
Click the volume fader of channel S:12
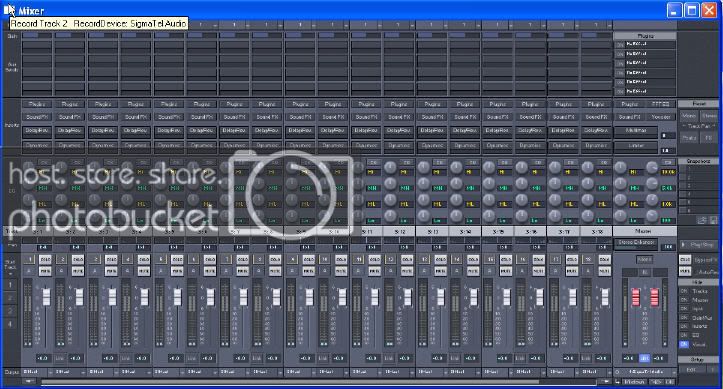[408, 297]
